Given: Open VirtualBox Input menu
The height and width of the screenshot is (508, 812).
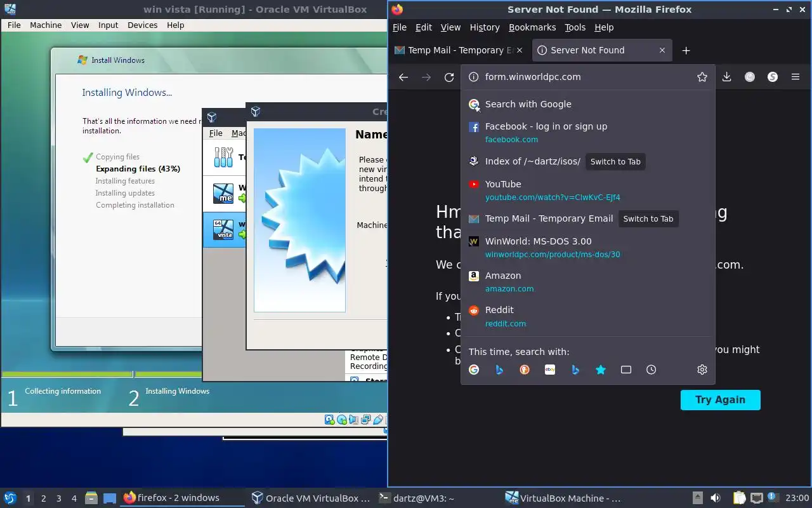Looking at the screenshot, I should 108,25.
